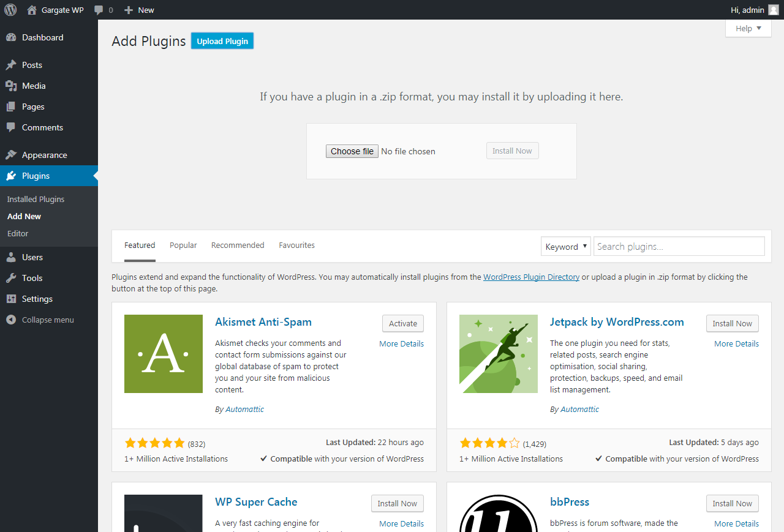Screen dimensions: 784x532
Task: Click the plus icon next to New
Action: click(129, 10)
